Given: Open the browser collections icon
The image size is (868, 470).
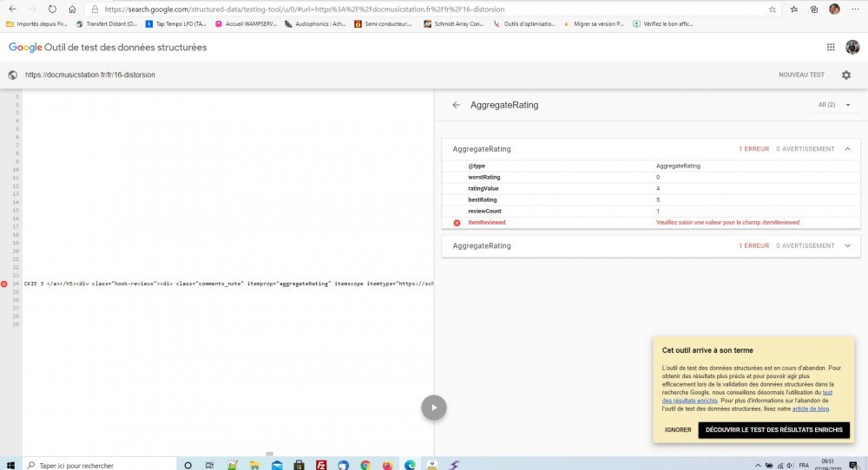Looking at the screenshot, I should click(814, 9).
